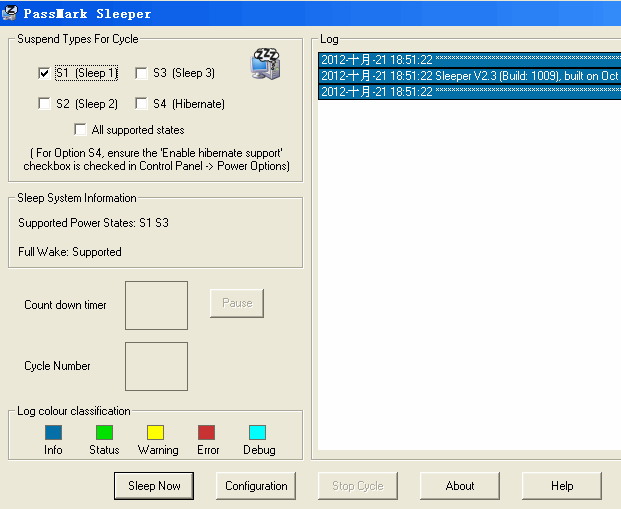Uncheck the S1 (Sleep 1) checkbox

[44, 73]
